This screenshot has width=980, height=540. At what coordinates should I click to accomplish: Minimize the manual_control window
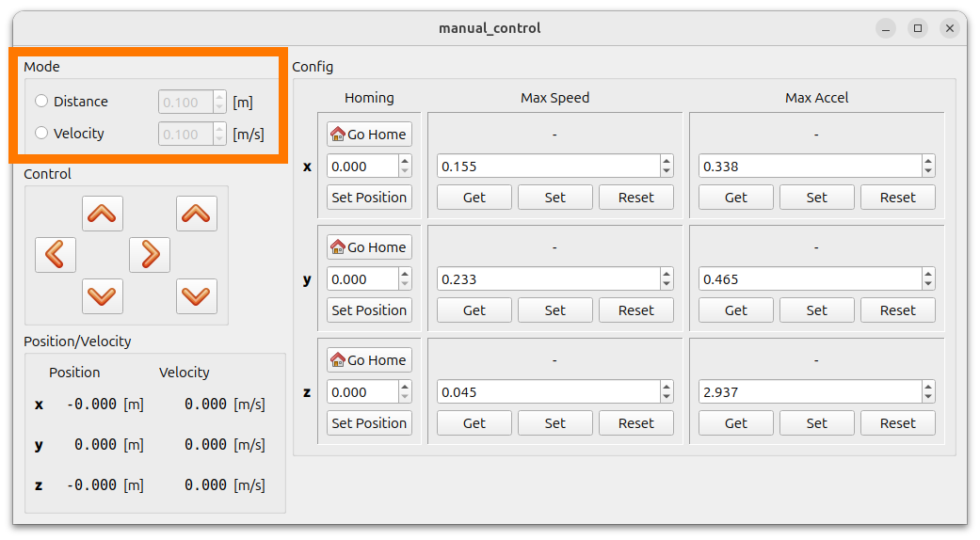click(x=886, y=28)
